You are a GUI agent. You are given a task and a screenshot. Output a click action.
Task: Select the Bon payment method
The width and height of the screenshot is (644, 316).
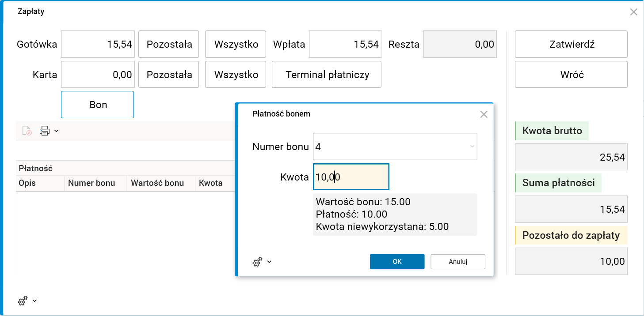(x=97, y=105)
